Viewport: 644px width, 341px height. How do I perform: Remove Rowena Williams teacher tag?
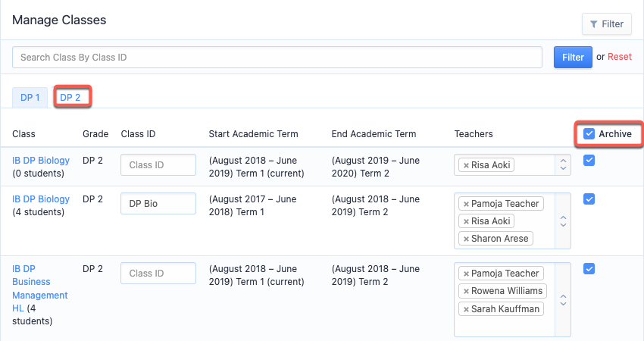(466, 291)
